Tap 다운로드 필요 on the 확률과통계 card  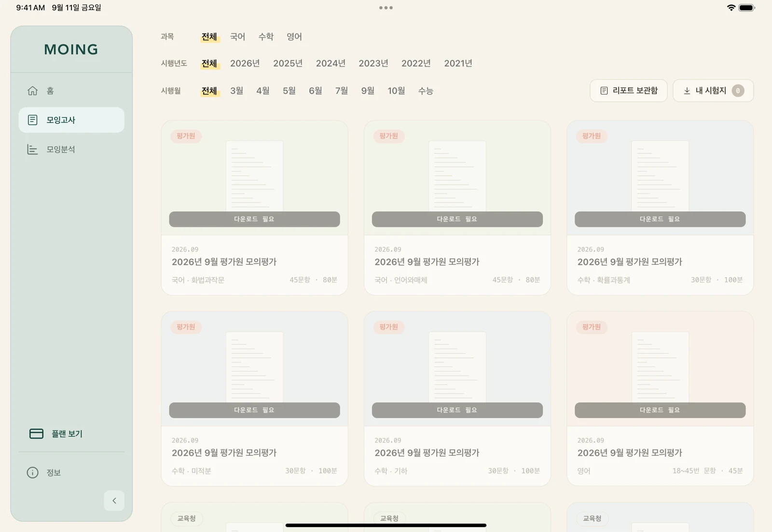[x=660, y=219]
